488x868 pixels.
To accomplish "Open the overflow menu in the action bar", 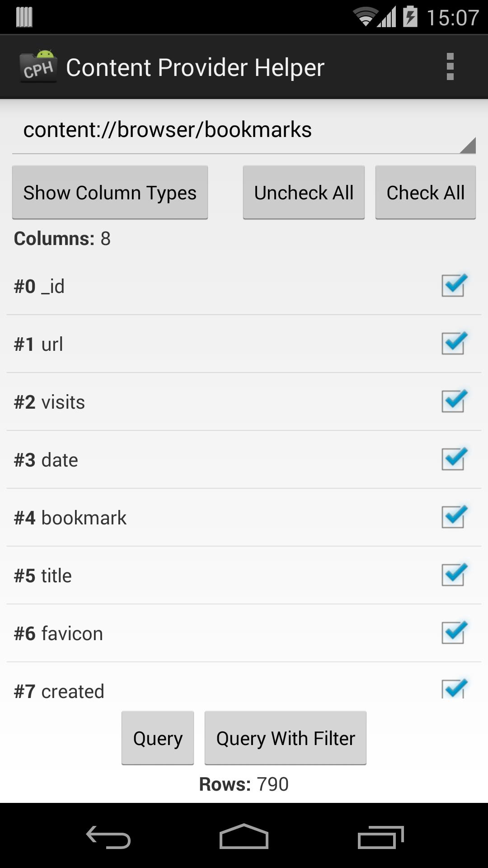I will [x=450, y=66].
